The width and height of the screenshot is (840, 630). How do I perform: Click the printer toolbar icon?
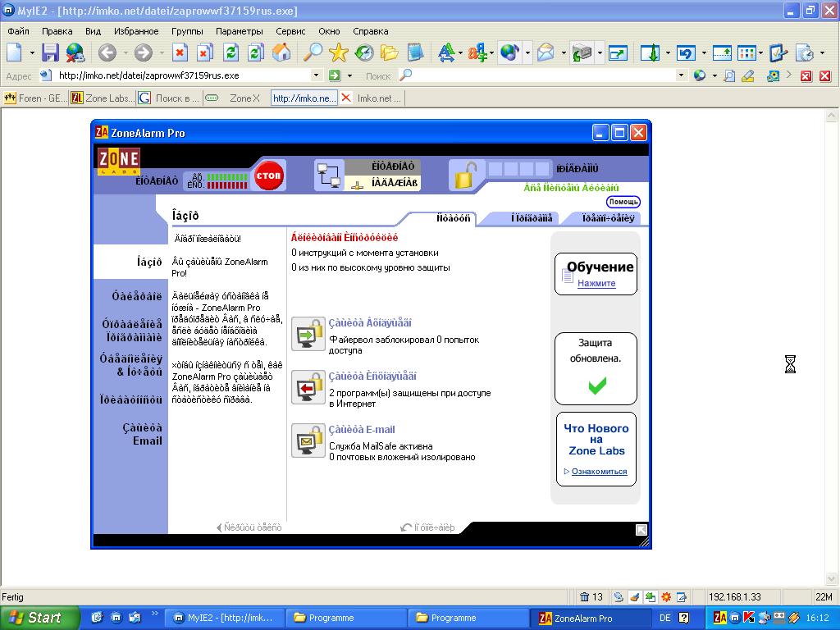pyautogui.click(x=582, y=52)
